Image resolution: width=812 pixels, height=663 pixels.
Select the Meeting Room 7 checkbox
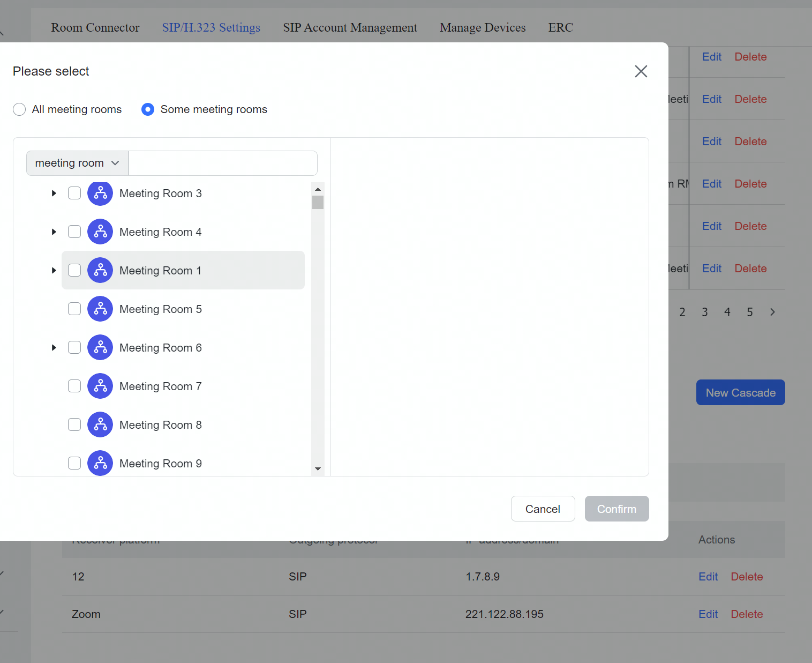tap(74, 386)
